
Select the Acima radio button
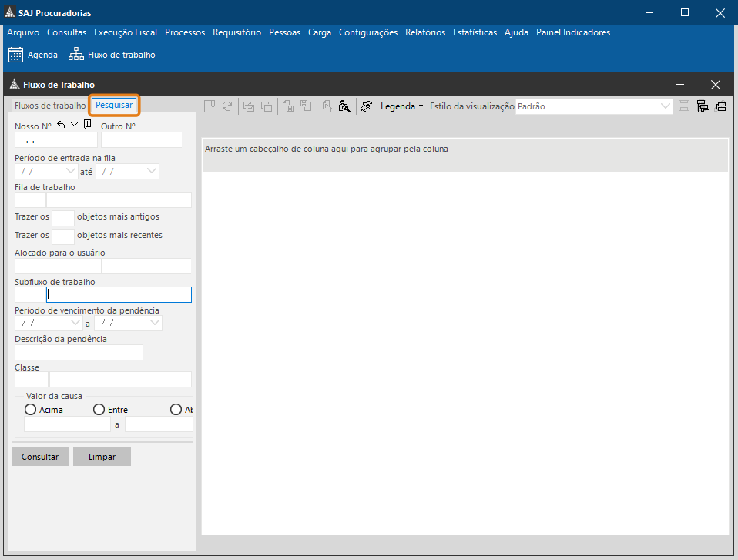pyautogui.click(x=30, y=410)
